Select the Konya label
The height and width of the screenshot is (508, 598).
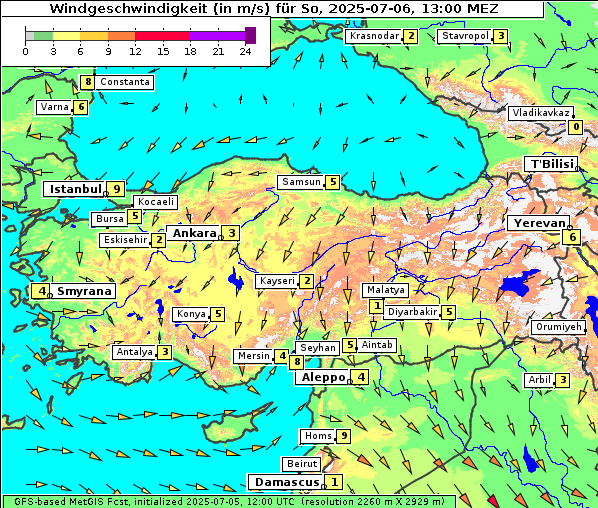[x=191, y=314]
